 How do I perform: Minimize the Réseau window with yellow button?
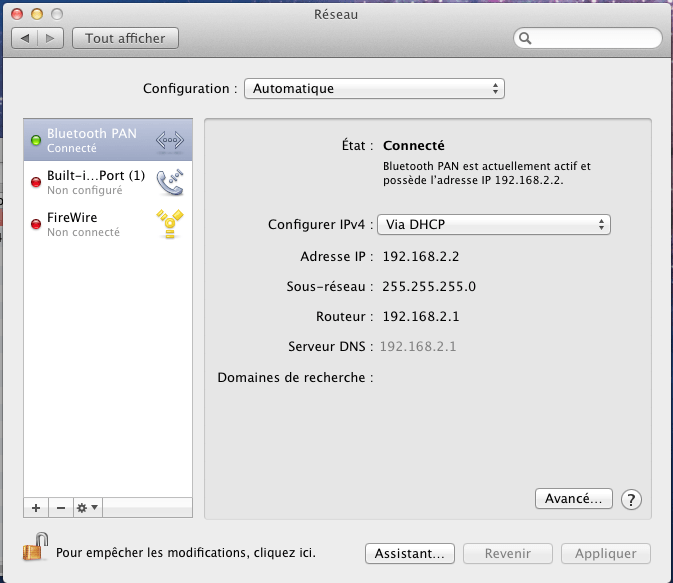click(37, 15)
